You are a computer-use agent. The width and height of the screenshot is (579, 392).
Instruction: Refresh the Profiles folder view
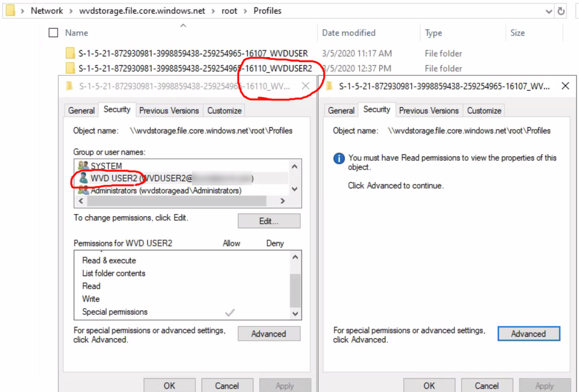[x=561, y=11]
